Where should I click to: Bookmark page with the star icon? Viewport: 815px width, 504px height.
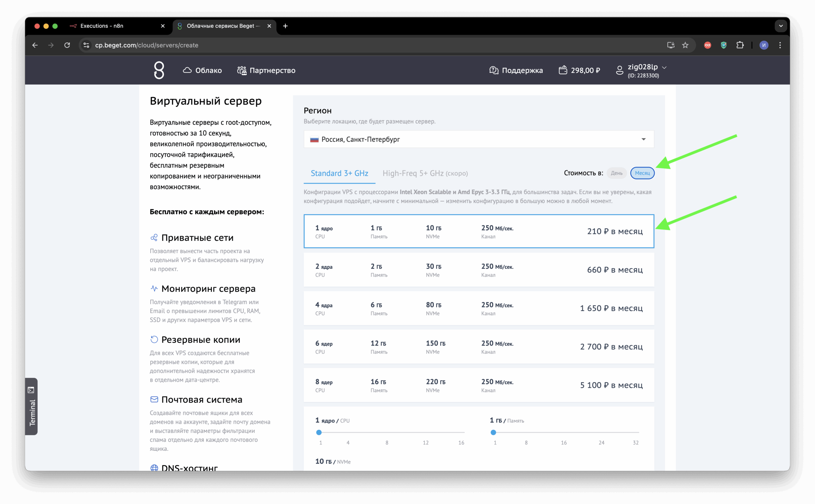click(685, 45)
